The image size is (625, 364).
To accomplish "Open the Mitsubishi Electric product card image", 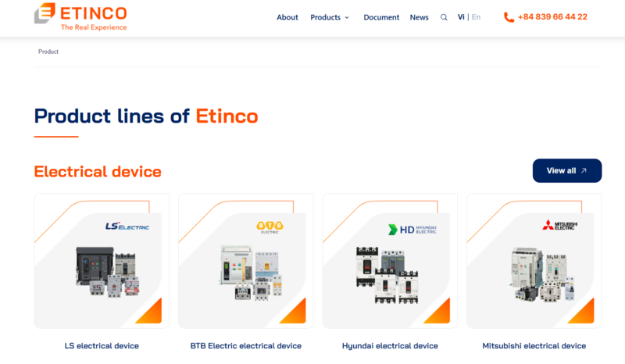I will [x=534, y=261].
